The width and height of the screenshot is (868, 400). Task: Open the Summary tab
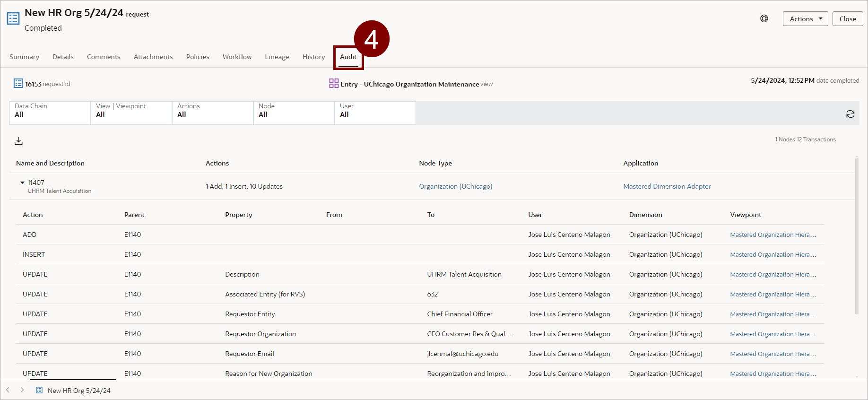click(x=24, y=57)
